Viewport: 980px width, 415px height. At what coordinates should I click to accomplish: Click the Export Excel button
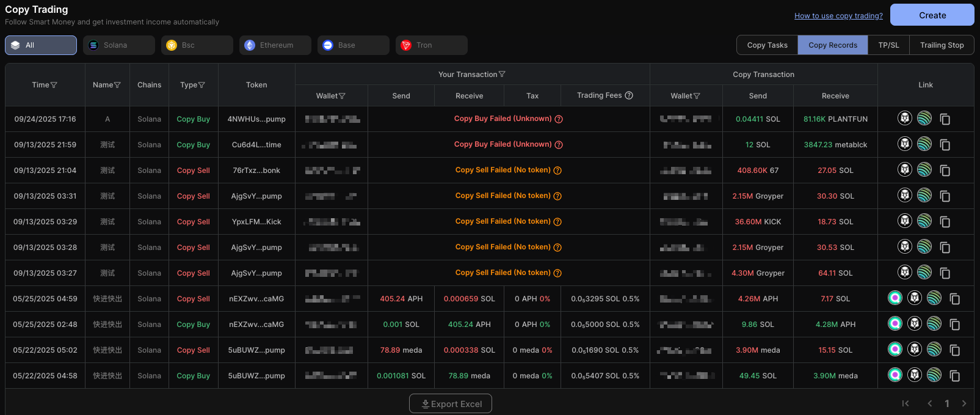pyautogui.click(x=451, y=403)
